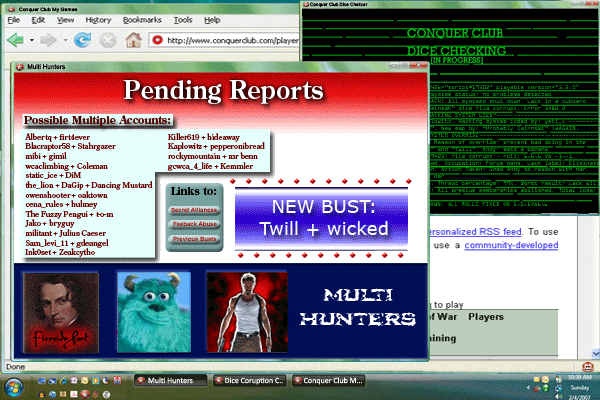Open the Forward button history dropdown arrow
Screen dimensions: 600x400
click(x=65, y=40)
